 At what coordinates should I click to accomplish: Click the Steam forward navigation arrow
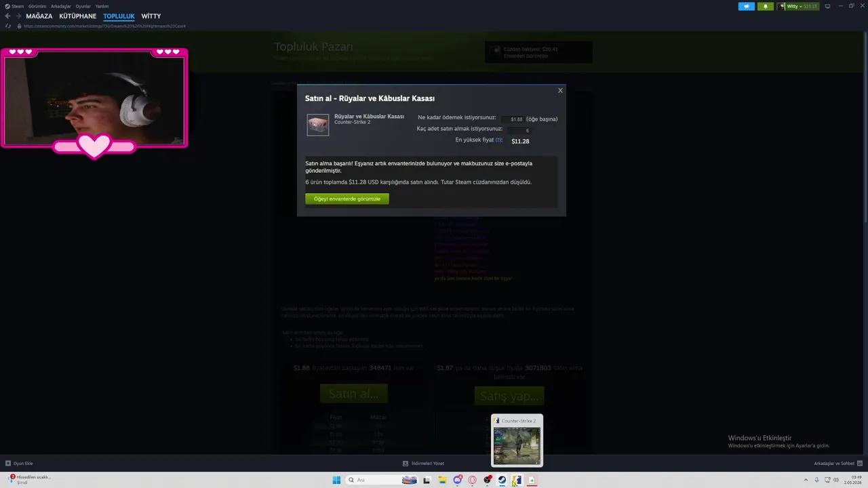pos(18,16)
